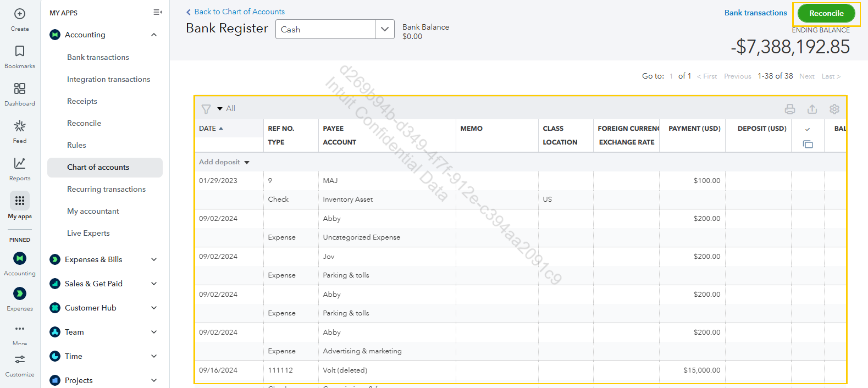This screenshot has width=868, height=388.
Task: Click Advertising & marketing account cell
Action: pos(362,351)
